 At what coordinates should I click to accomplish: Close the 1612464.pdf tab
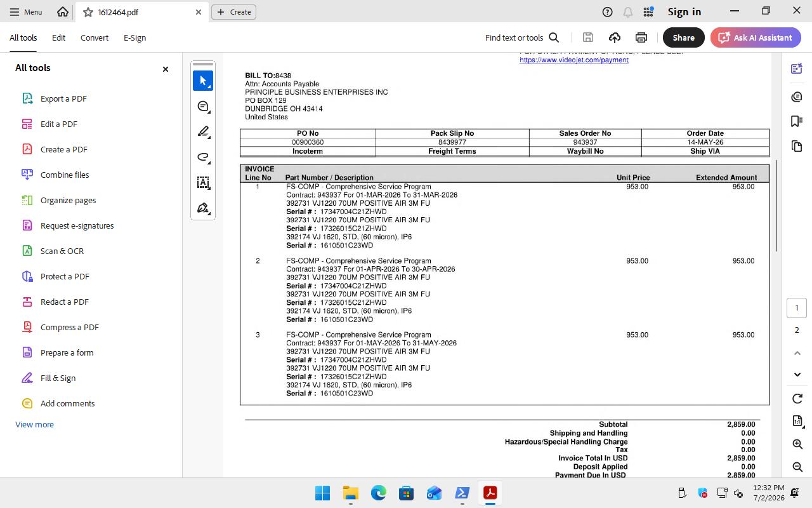click(x=199, y=12)
